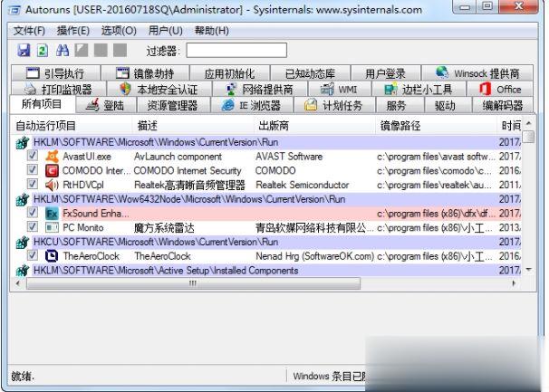549x392 pixels.
Task: Switch to the 本地安全认证 tab
Action: click(159, 90)
